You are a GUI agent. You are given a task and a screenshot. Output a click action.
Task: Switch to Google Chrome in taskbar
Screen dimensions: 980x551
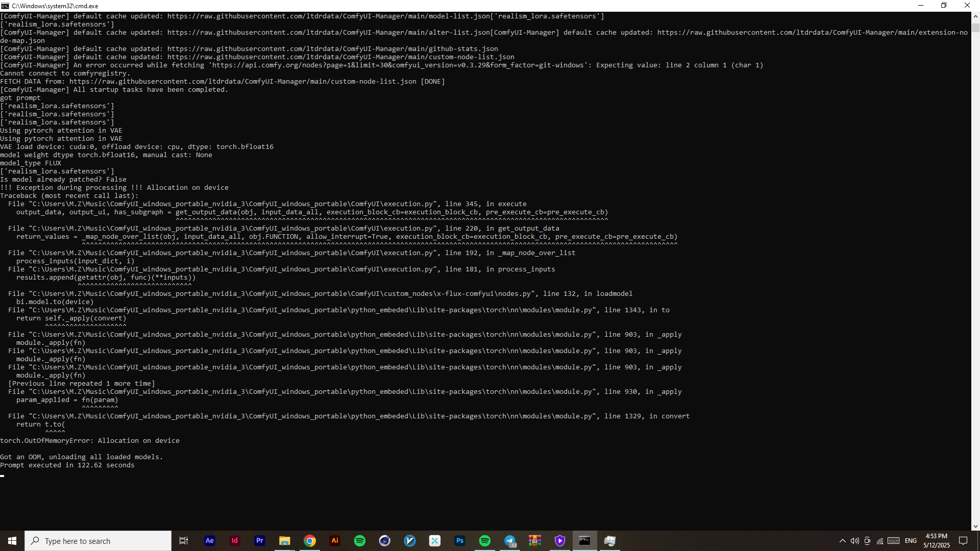(310, 541)
